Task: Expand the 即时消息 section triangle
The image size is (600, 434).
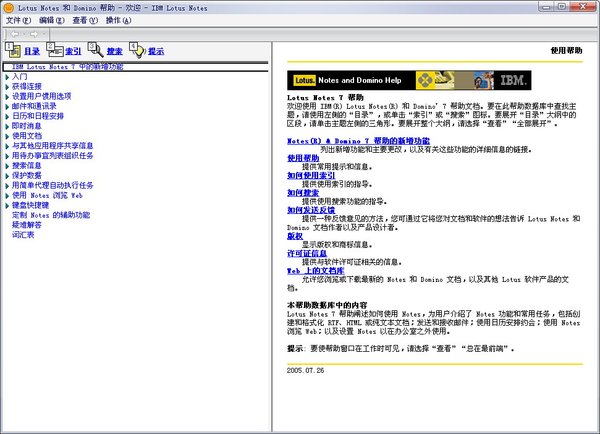Action: [5, 126]
